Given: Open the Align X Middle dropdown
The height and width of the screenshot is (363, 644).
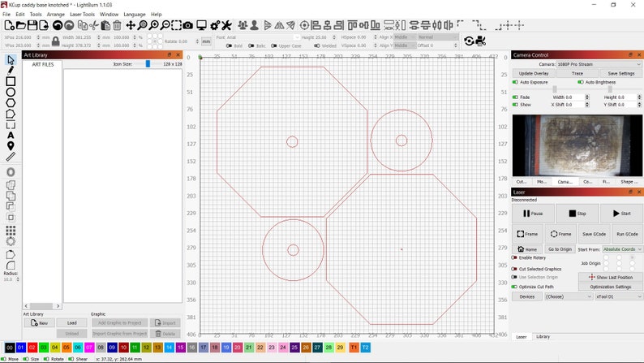Looking at the screenshot, I should click(404, 37).
